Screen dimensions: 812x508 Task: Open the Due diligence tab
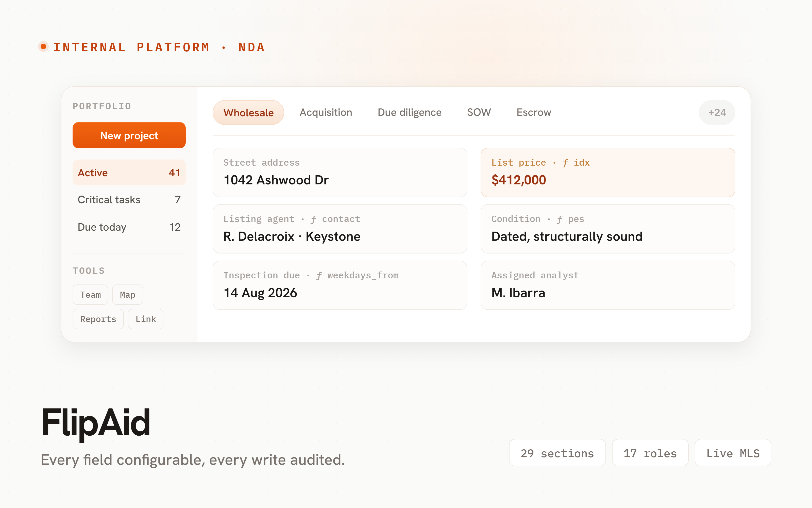[x=409, y=113]
